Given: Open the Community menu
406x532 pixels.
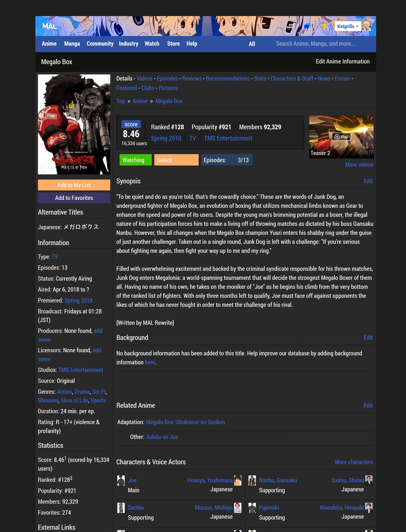Looking at the screenshot, I should [x=100, y=44].
